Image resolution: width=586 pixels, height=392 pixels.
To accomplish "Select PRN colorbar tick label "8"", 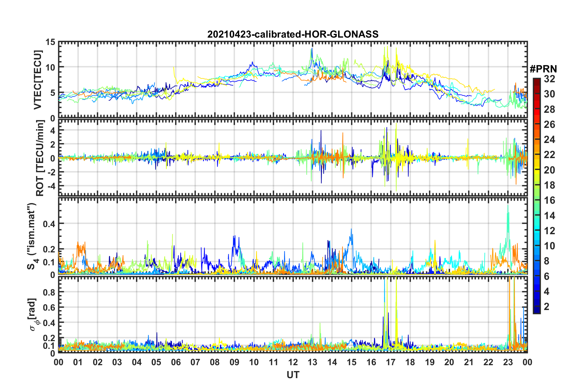I will coord(547,261).
